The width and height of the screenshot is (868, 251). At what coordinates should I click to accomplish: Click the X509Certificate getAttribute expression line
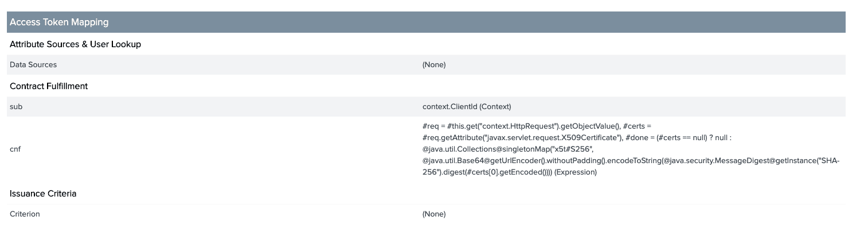pos(577,138)
